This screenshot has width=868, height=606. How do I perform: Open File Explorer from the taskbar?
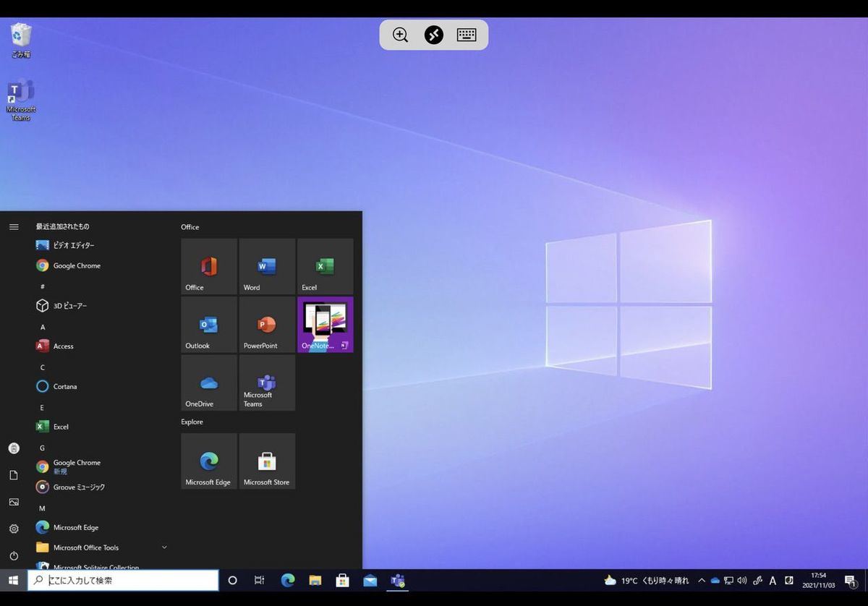315,580
